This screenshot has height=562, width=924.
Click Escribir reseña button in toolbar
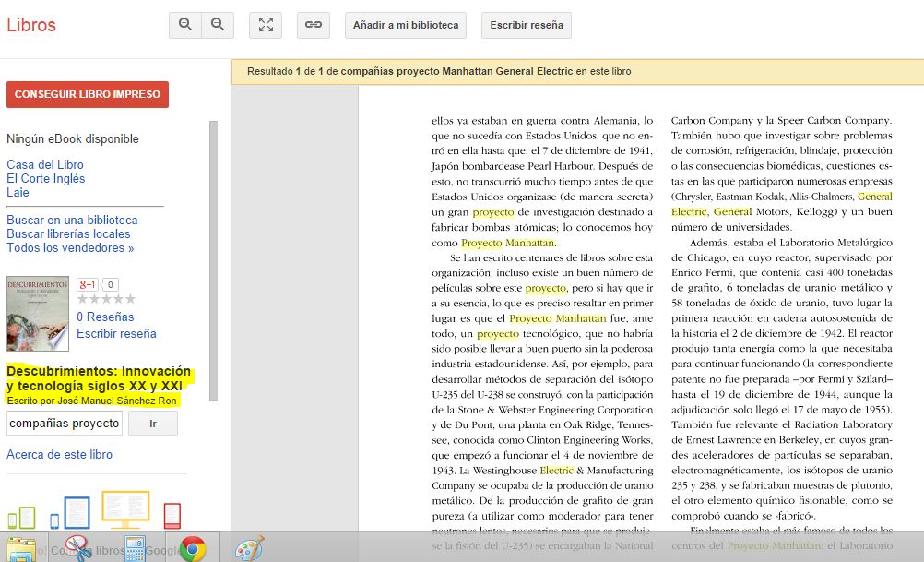[x=527, y=25]
